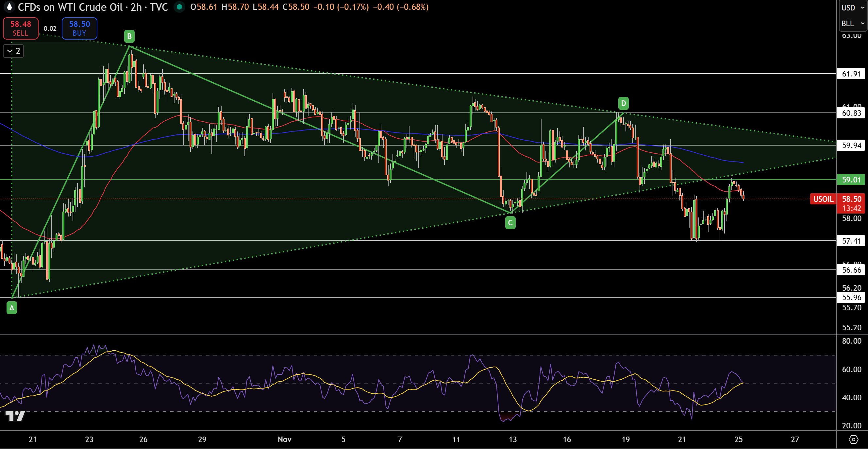868x449 pixels.
Task: Select the green 59.01 price line label
Action: click(x=851, y=180)
